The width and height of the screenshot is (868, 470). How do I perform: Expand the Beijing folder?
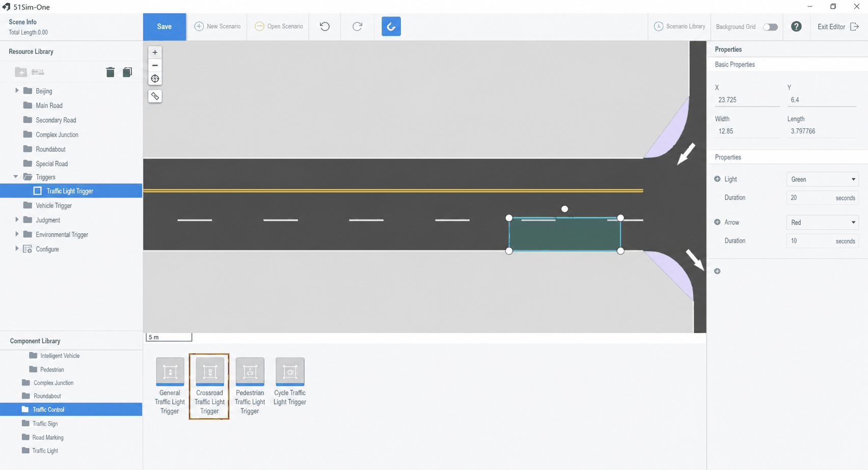pyautogui.click(x=17, y=90)
